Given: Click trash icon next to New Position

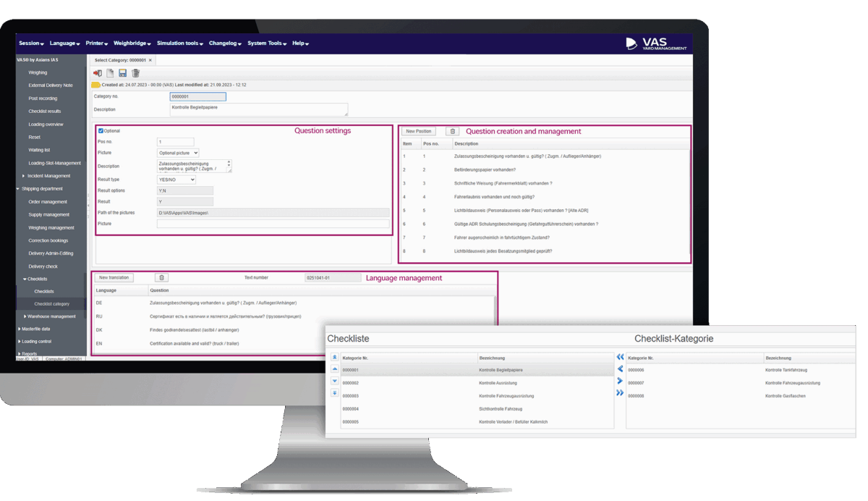Looking at the screenshot, I should pyautogui.click(x=453, y=132).
